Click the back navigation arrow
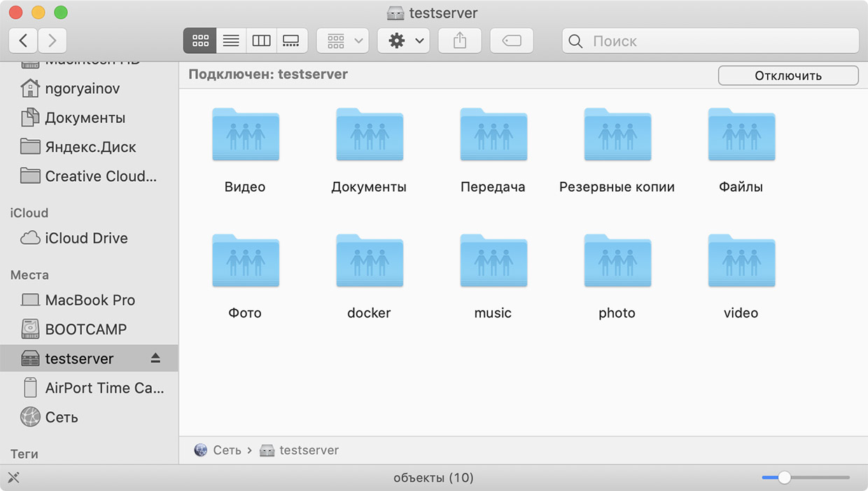 tap(24, 41)
